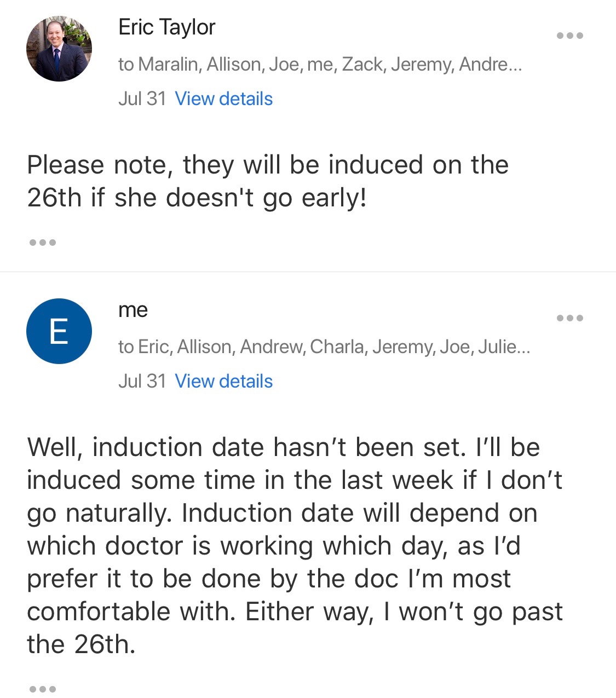Tap the Jul 31 date on Eric's email

point(142,99)
